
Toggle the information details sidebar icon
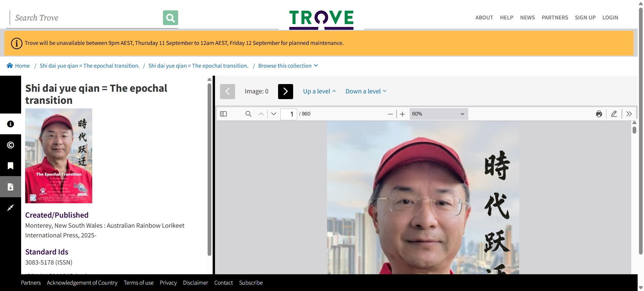pyautogui.click(x=10, y=124)
